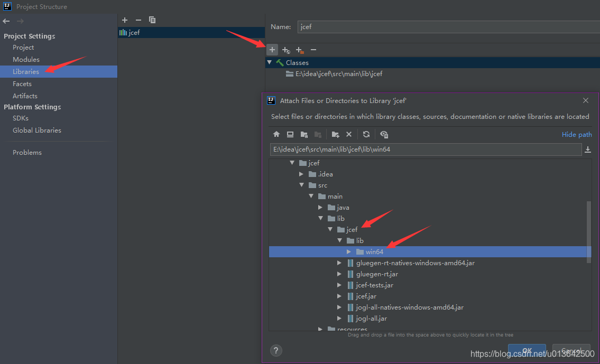Image resolution: width=600 pixels, height=364 pixels.
Task: Click the minus icon to remove library root
Action: [x=313, y=50]
